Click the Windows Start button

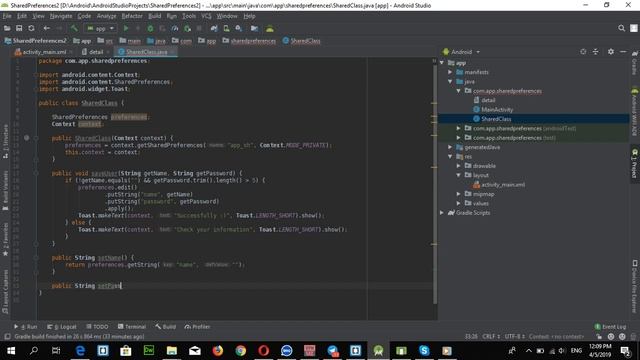11,351
